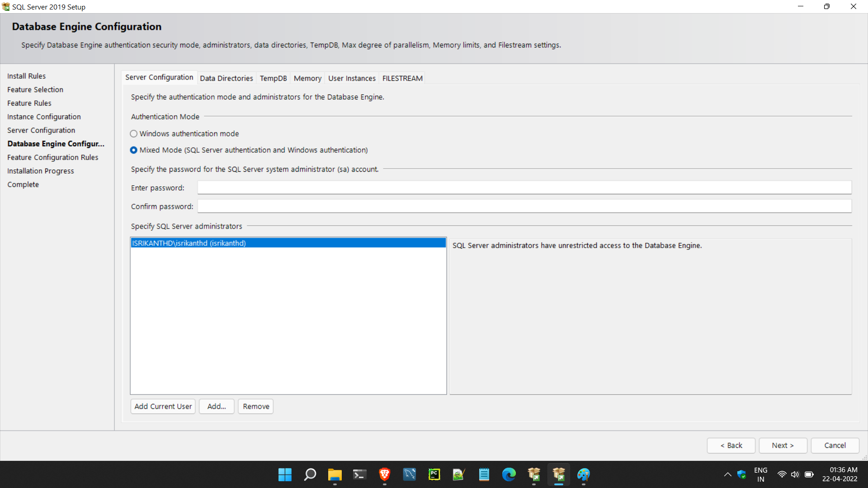868x488 pixels.
Task: Open PyCharm from the taskbar
Action: [434, 474]
